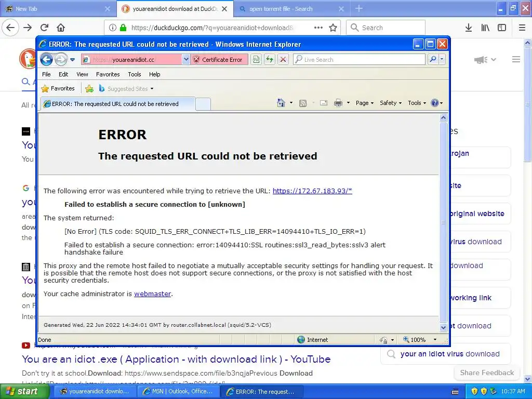Screen dimensions: 532x399
Task: Open the https://172.67.183.93/* link
Action: click(x=312, y=191)
